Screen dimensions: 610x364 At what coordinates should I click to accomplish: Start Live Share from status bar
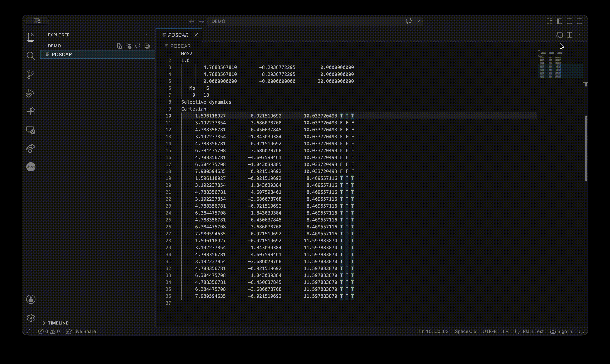point(81,331)
